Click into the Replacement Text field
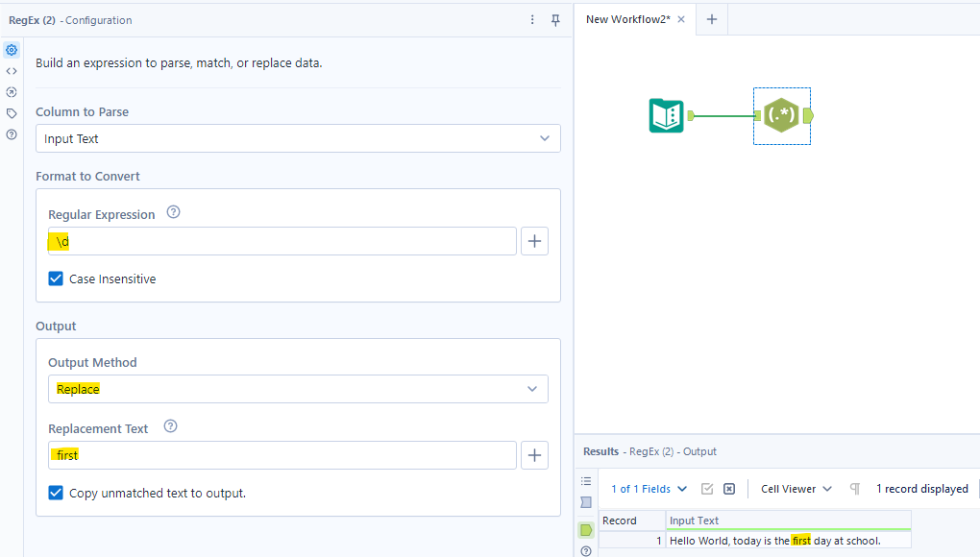This screenshot has width=980, height=557. (x=282, y=455)
